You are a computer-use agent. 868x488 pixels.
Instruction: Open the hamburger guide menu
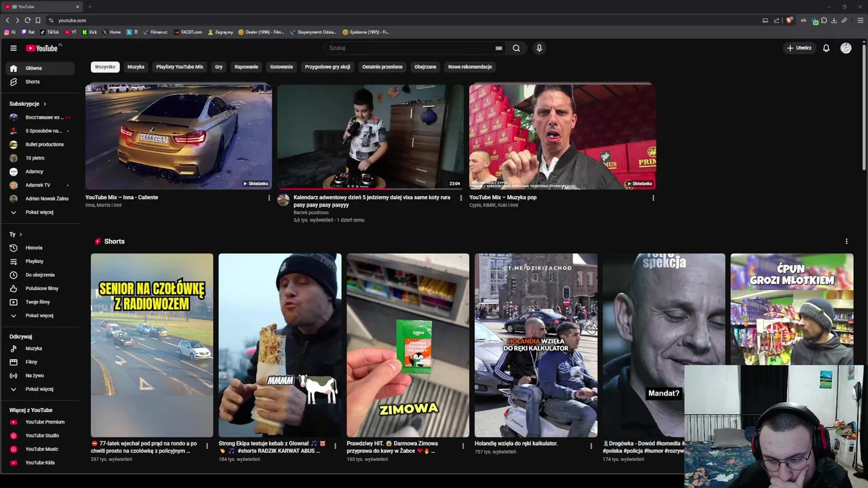(13, 48)
